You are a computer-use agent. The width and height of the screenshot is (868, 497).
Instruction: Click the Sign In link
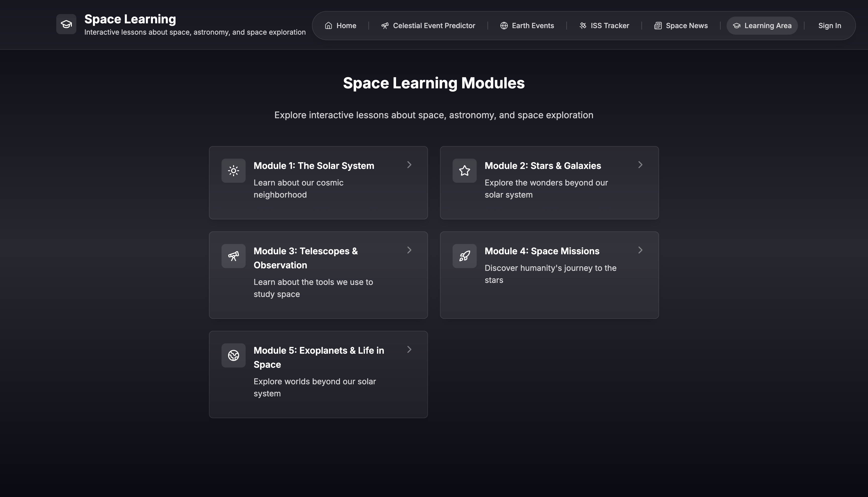(x=829, y=26)
